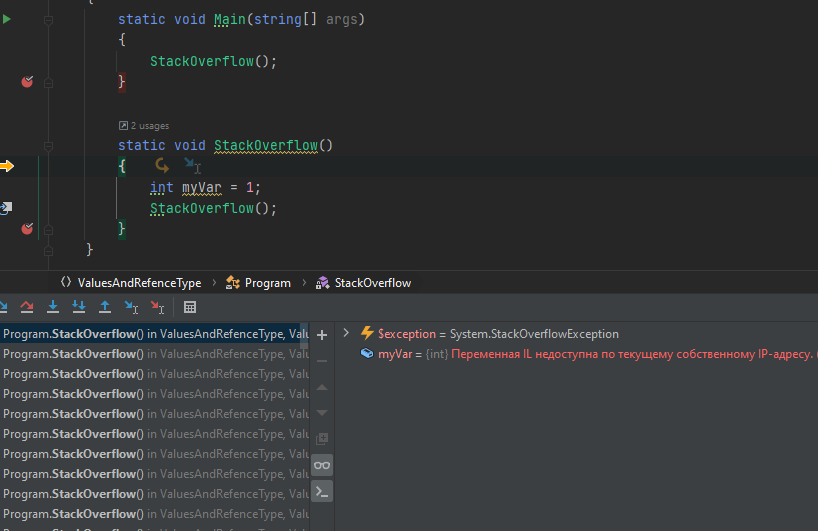Viewport: 818px width, 531px height.
Task: Click Force Step Into double-arrow icon
Action: click(79, 307)
